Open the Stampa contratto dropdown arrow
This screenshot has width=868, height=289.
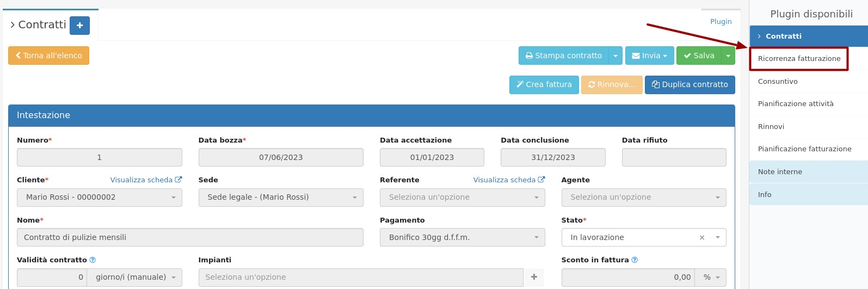click(615, 56)
